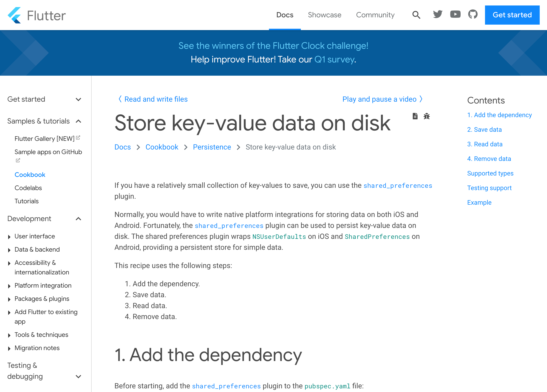The width and height of the screenshot is (547, 392).
Task: Go to next page Play and pause a video
Action: coord(382,99)
